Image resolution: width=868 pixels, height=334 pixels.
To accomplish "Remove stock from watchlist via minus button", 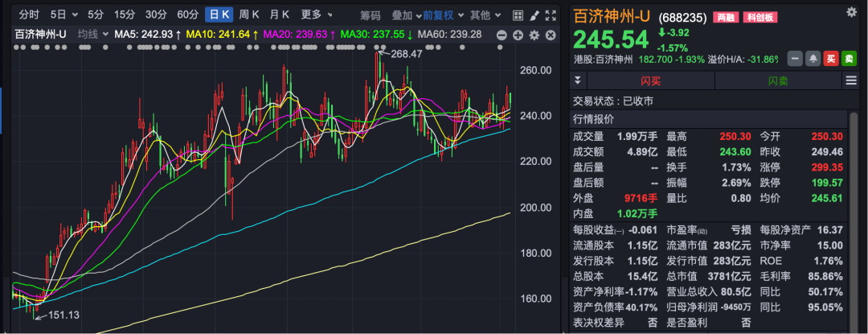I will 795,58.
